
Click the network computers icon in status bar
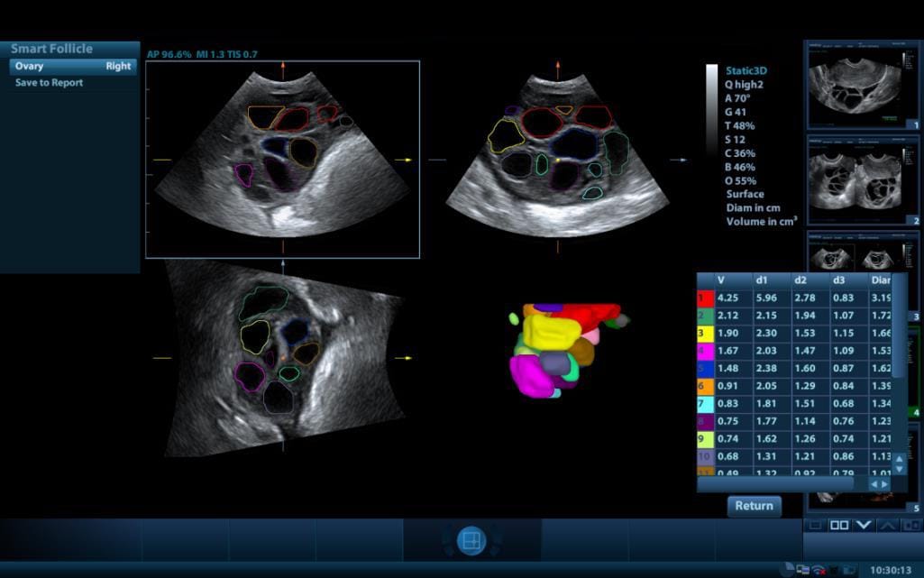[x=802, y=570]
